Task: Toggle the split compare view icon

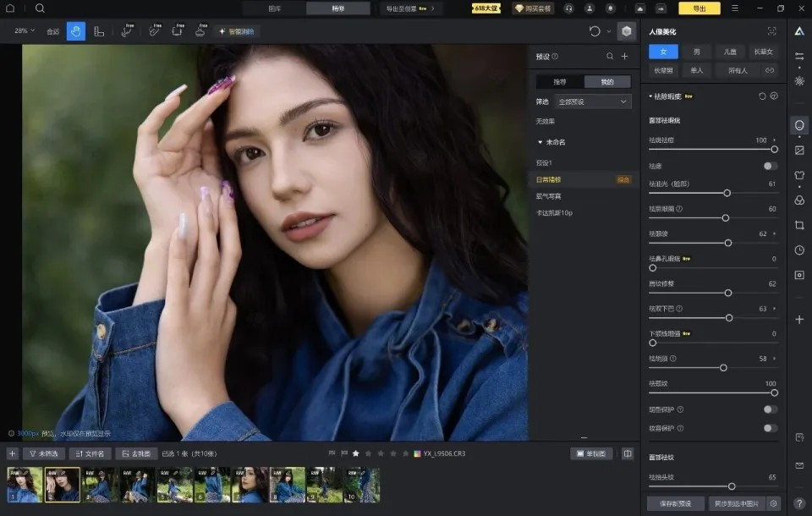Action: coord(627,454)
